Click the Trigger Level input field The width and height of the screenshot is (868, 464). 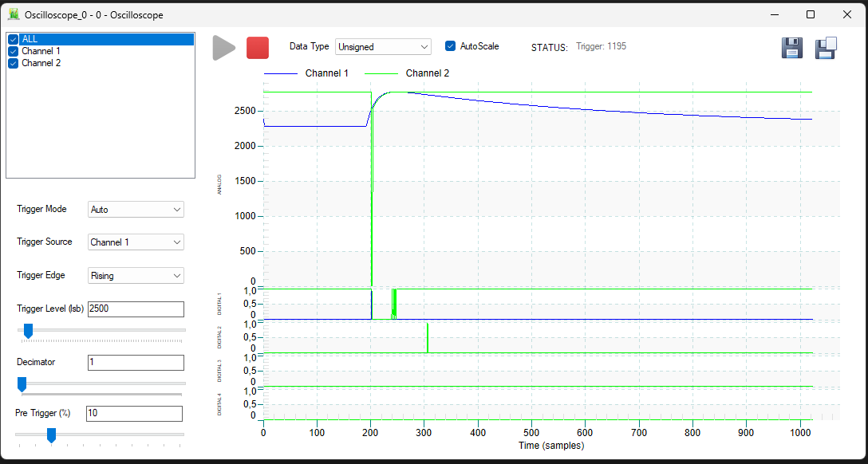pyautogui.click(x=136, y=309)
